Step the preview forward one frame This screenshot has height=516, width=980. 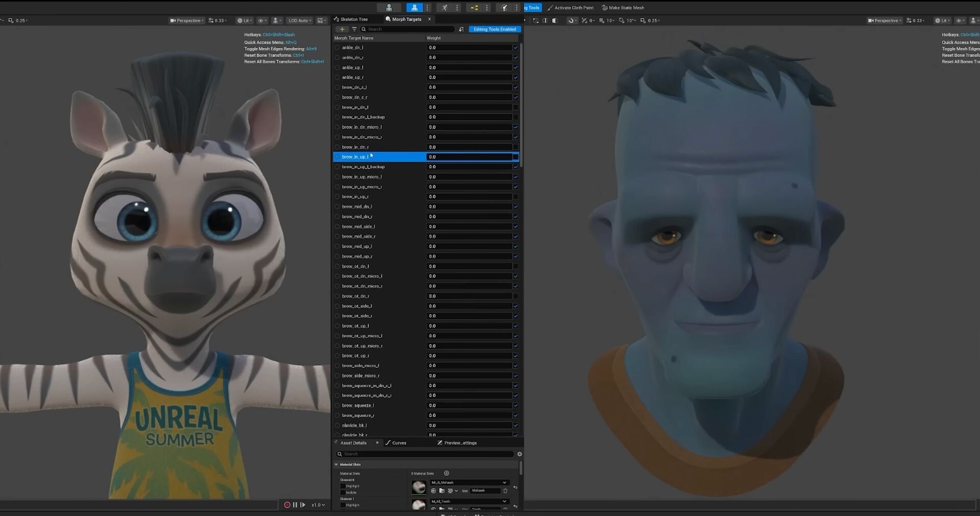[x=303, y=505]
